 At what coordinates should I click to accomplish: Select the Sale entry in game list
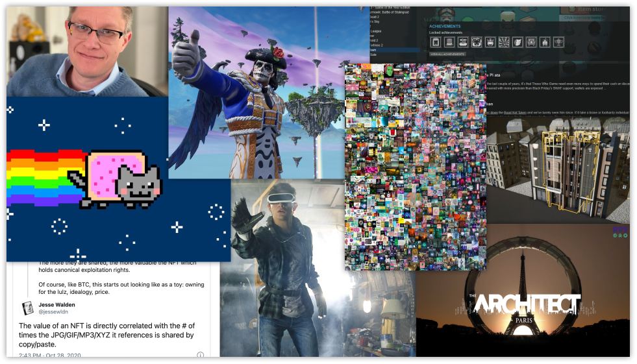click(x=373, y=55)
